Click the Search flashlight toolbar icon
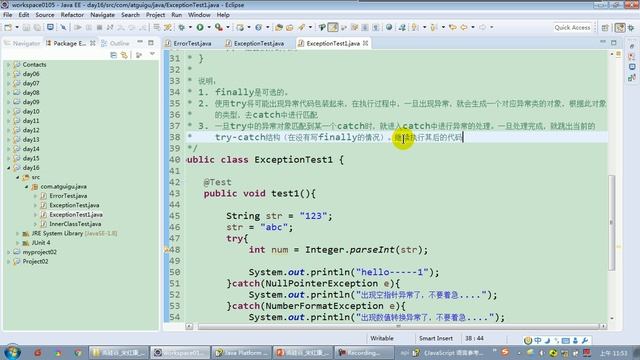Screen dimensions: 640x360 (x=302, y=27)
